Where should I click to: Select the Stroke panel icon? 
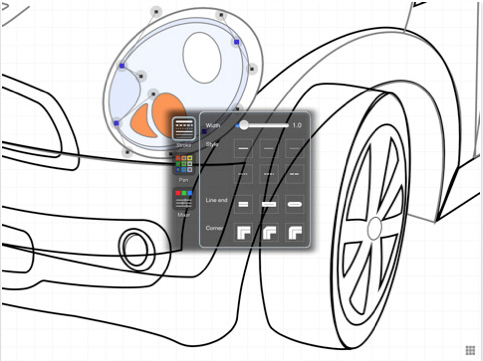[x=184, y=128]
